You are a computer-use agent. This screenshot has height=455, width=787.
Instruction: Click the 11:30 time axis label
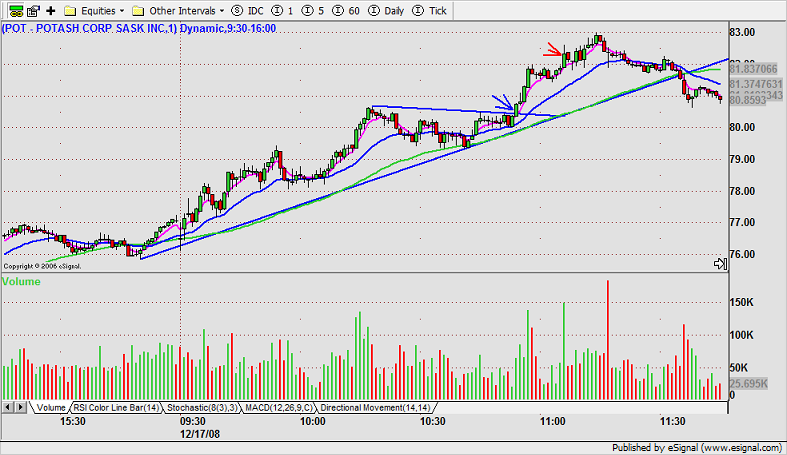(672, 421)
